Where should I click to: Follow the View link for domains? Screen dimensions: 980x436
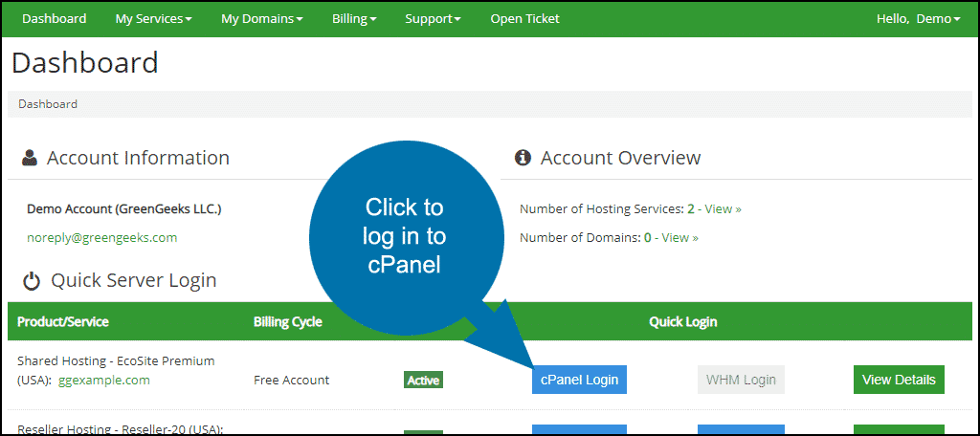[x=679, y=237]
